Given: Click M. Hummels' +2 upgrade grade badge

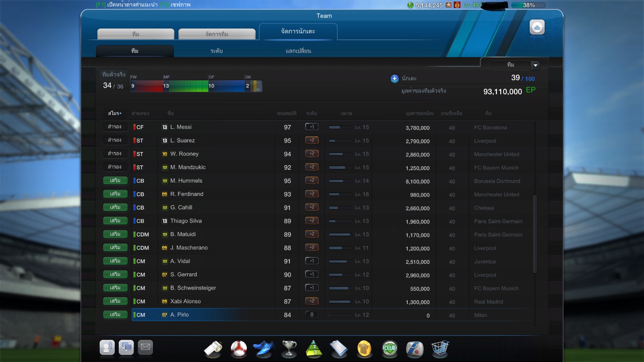Looking at the screenshot, I should (312, 181).
